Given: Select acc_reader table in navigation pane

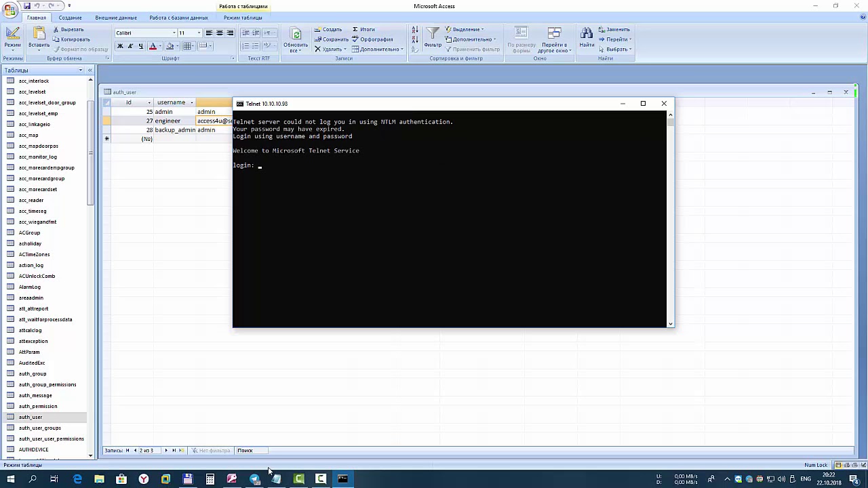Looking at the screenshot, I should tap(31, 200).
